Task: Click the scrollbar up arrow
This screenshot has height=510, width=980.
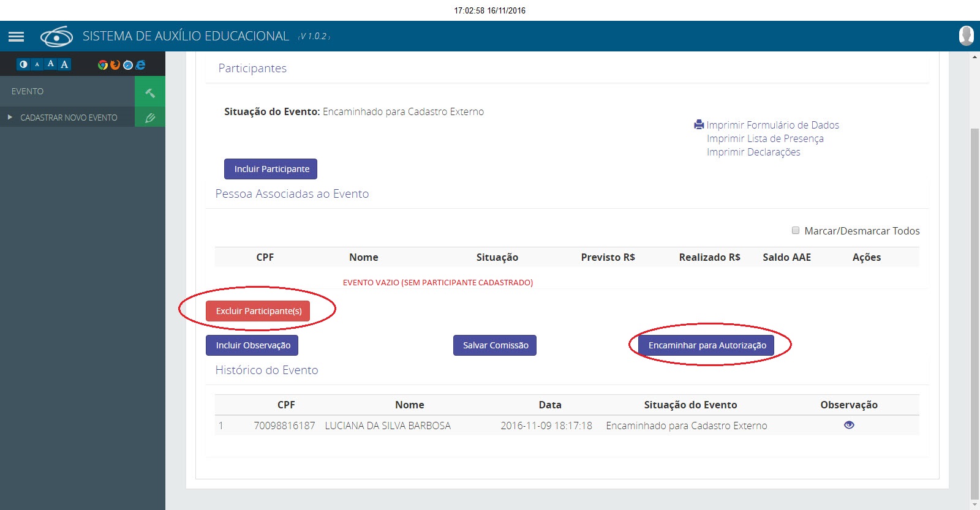Action: click(x=974, y=56)
